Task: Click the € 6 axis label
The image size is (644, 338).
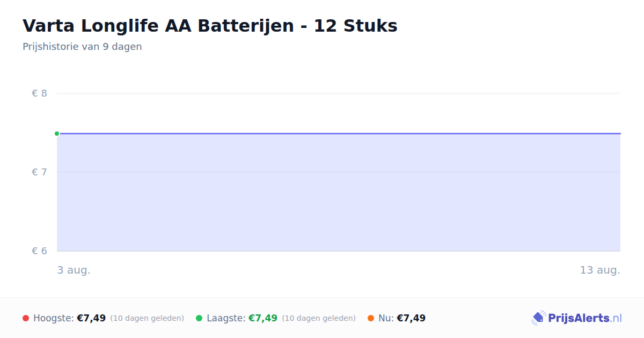Action: point(39,251)
